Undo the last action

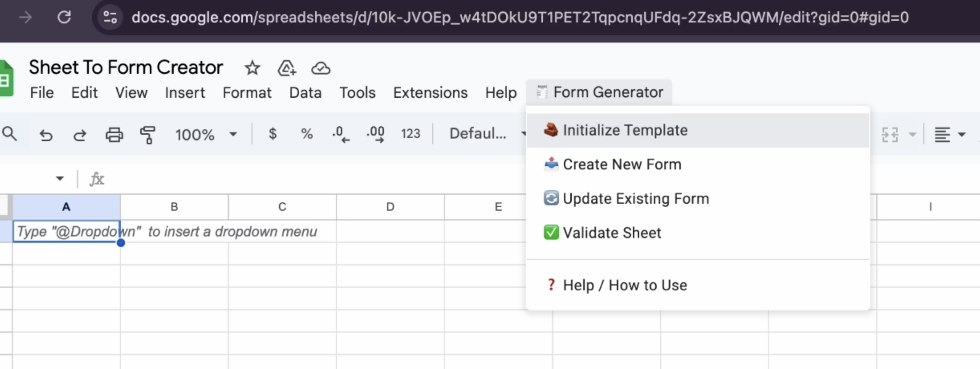tap(46, 134)
